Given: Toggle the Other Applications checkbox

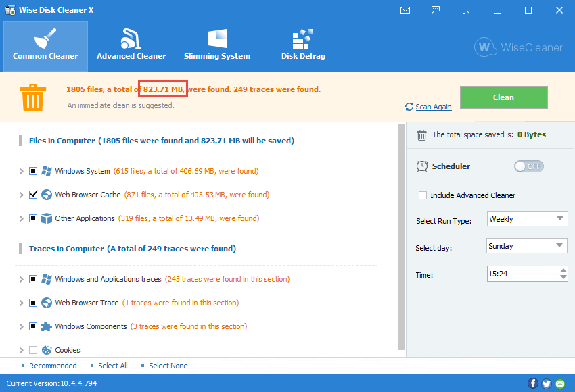Looking at the screenshot, I should tap(33, 218).
